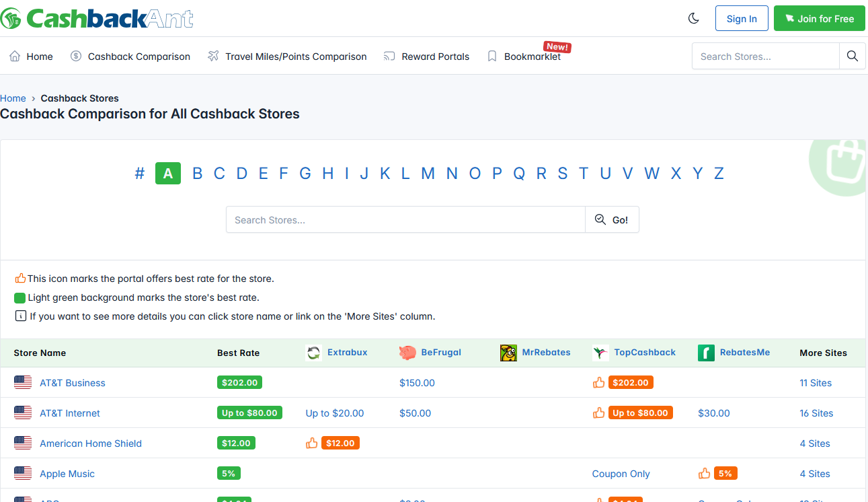Open the AT&T Business store link
The height and width of the screenshot is (502, 868).
73,383
